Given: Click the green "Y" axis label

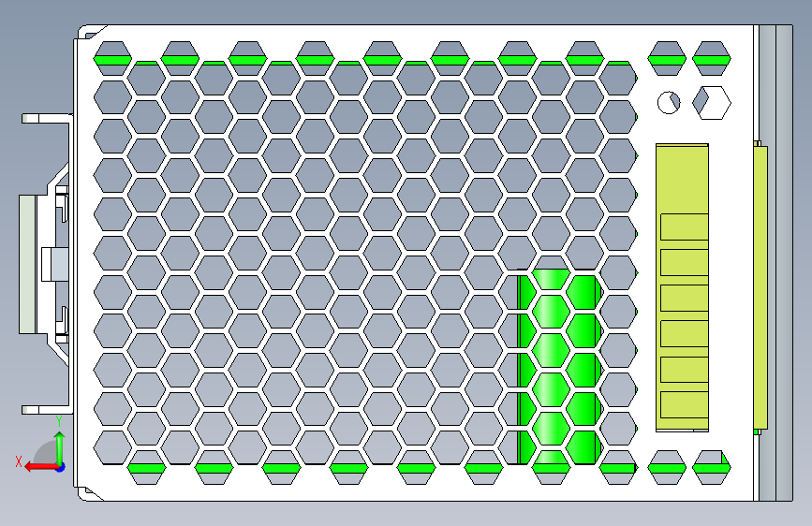Looking at the screenshot, I should (59, 421).
